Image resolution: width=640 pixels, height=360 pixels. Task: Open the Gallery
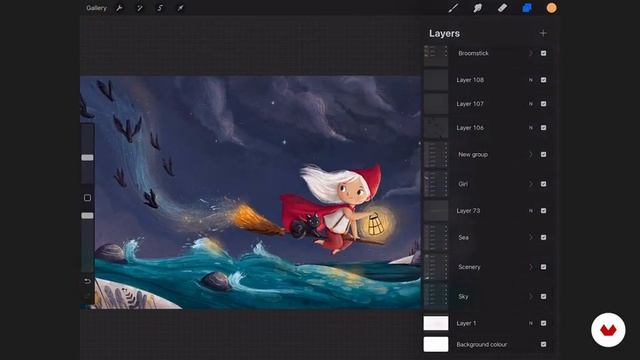(x=96, y=8)
